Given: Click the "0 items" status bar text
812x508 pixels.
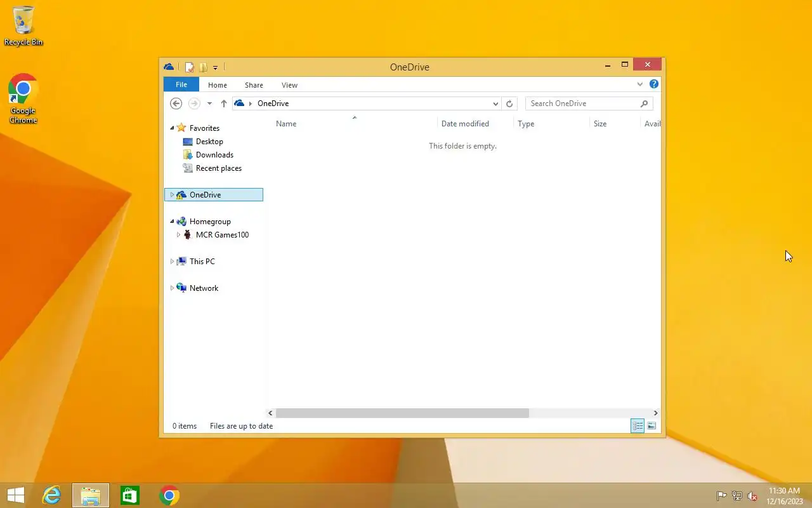Looking at the screenshot, I should (185, 426).
